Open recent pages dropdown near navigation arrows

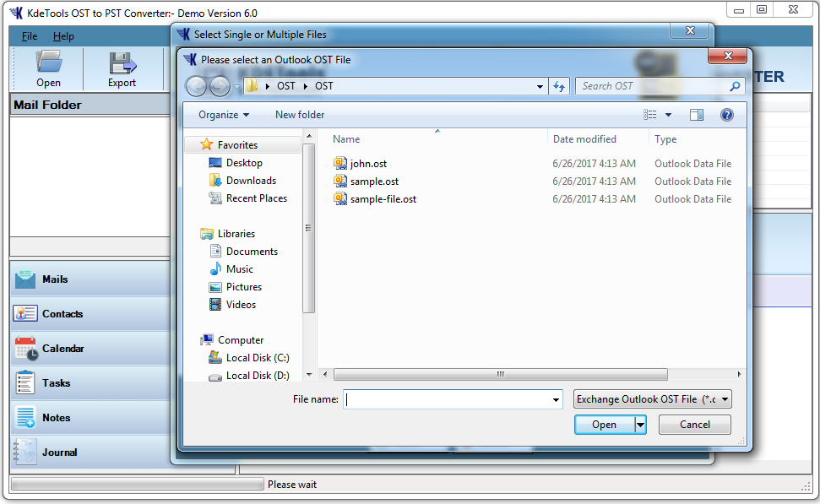tap(236, 86)
